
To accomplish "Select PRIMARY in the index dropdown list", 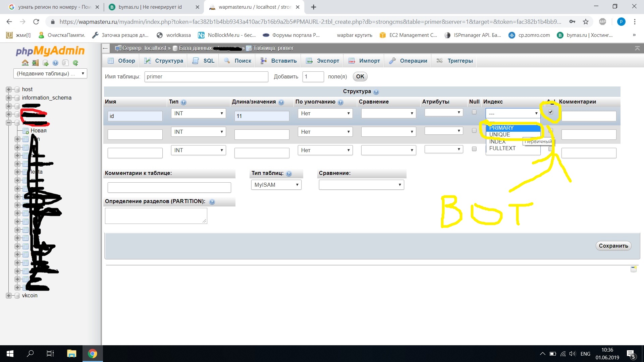I will pyautogui.click(x=501, y=128).
